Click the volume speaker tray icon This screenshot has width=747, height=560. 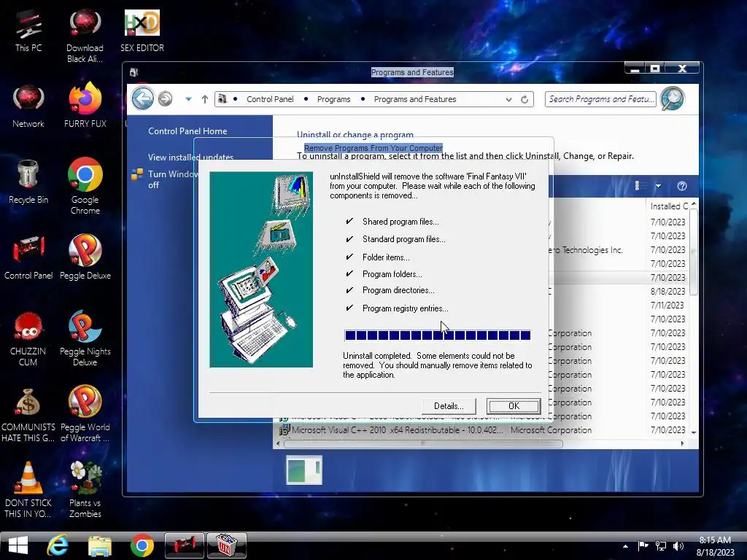[x=678, y=545]
